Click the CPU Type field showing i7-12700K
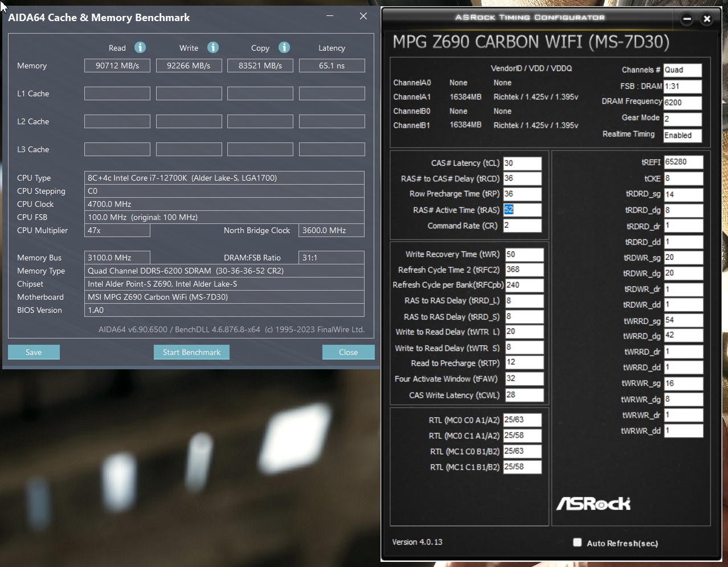The image size is (728, 567). [224, 178]
